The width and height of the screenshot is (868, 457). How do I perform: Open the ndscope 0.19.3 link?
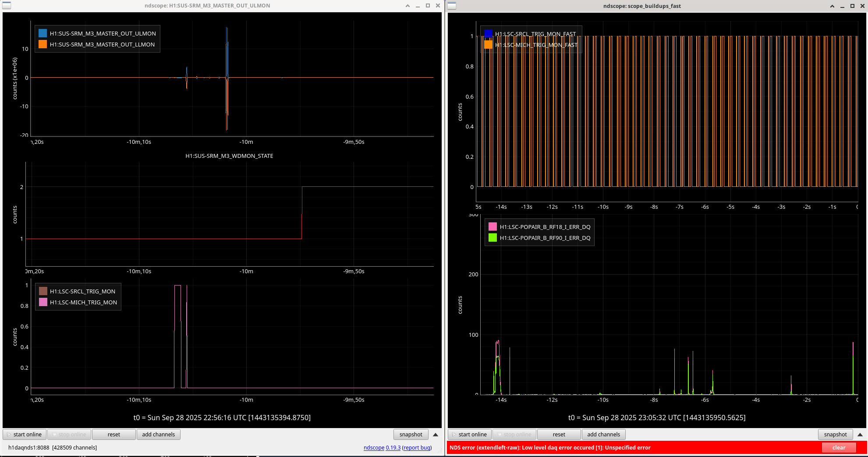coord(382,448)
